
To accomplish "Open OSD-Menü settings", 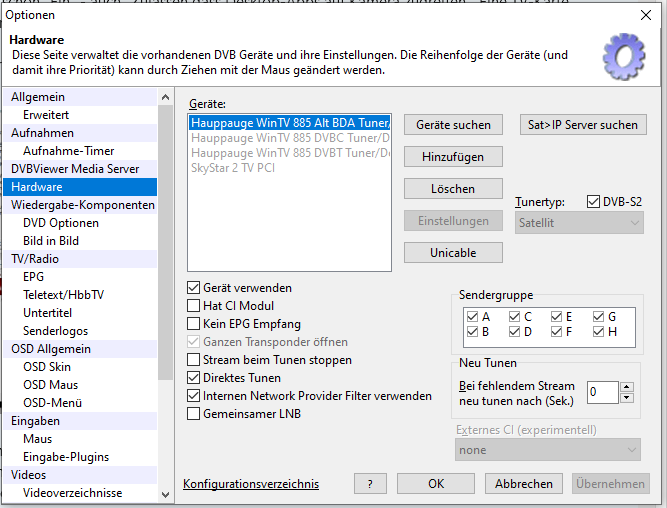I will pyautogui.click(x=80, y=402).
